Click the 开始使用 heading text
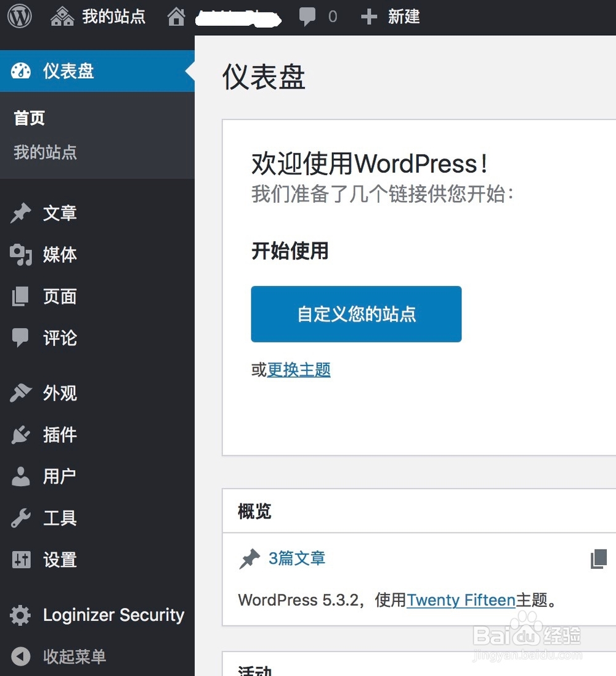 point(290,251)
